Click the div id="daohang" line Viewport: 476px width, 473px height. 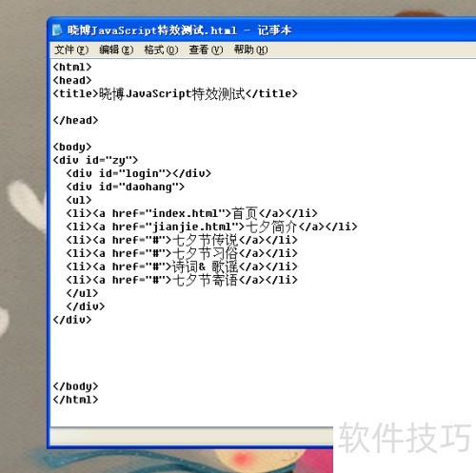tap(125, 187)
